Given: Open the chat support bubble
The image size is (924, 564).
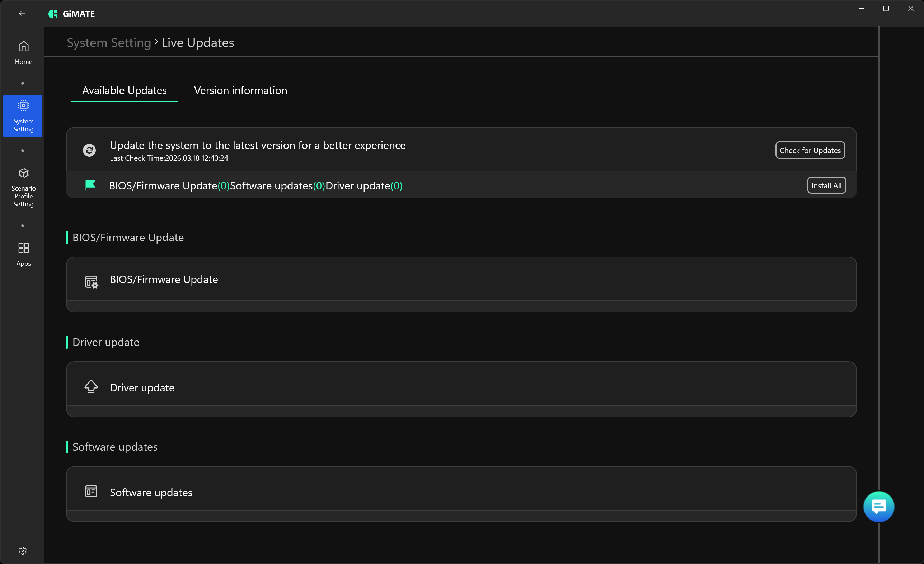Looking at the screenshot, I should [x=879, y=507].
